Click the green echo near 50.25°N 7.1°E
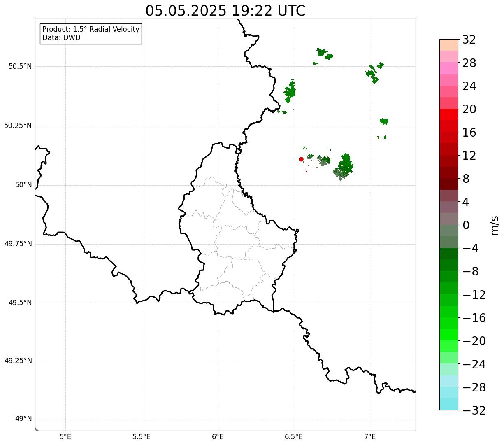 click(384, 121)
